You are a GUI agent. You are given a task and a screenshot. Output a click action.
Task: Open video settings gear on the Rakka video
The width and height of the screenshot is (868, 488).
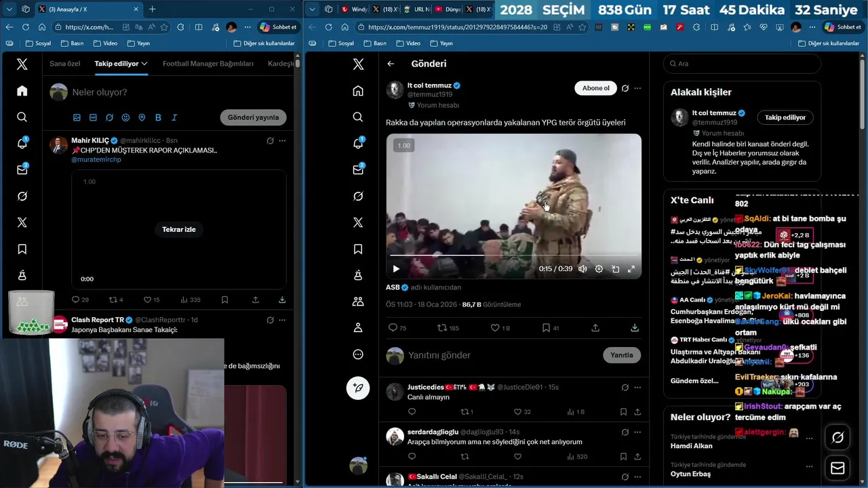tap(599, 269)
